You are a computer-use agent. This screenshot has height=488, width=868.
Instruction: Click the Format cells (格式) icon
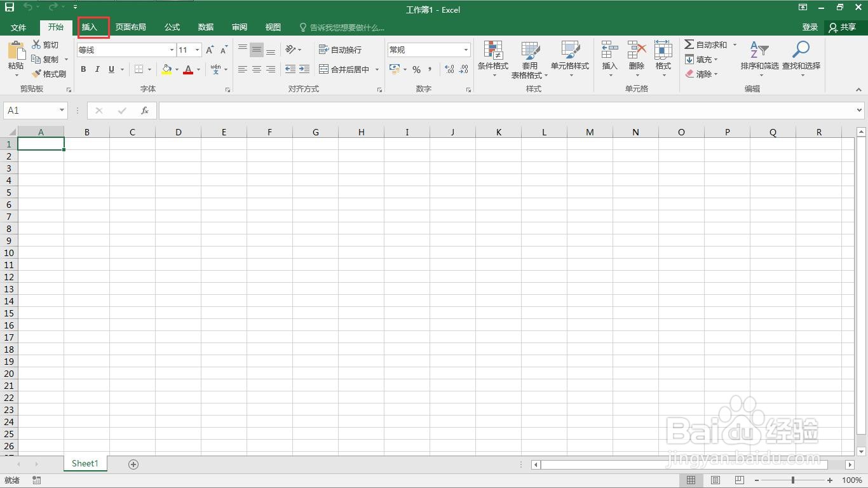pyautogui.click(x=663, y=51)
